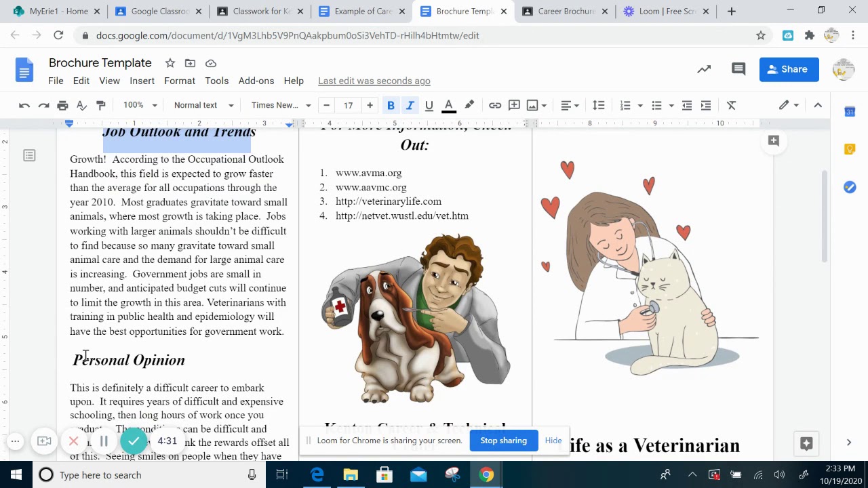This screenshot has width=868, height=488.
Task: Open the Tools menu
Action: (x=217, y=81)
